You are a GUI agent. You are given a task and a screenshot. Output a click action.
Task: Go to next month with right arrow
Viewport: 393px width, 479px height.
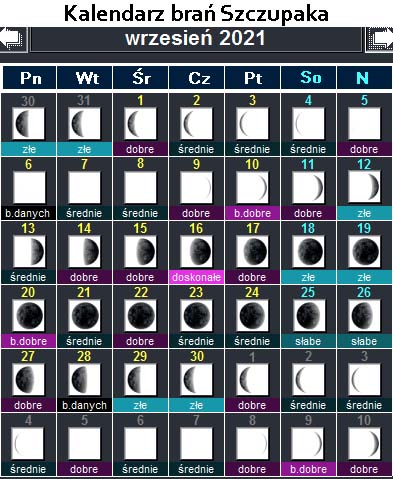(379, 40)
